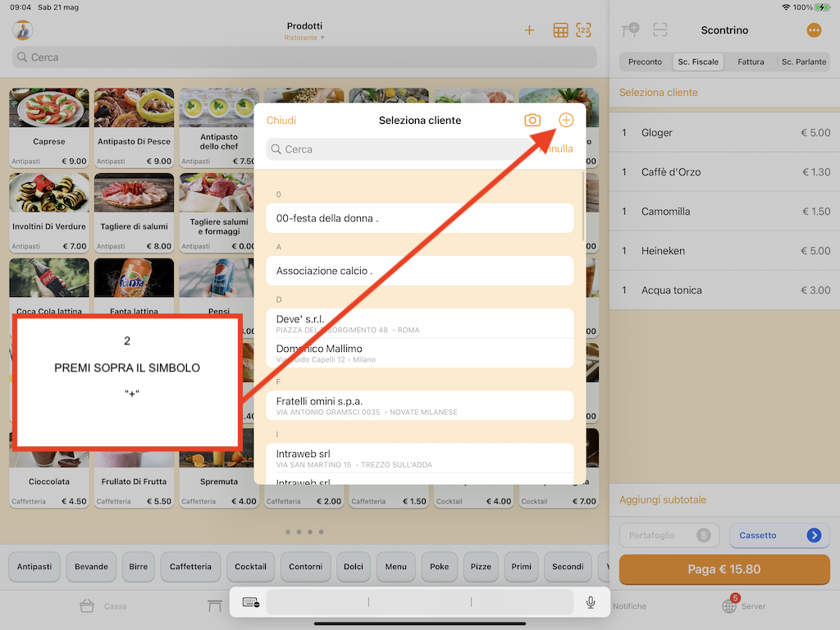Select the Birre category
This screenshot has width=840, height=630.
[138, 567]
